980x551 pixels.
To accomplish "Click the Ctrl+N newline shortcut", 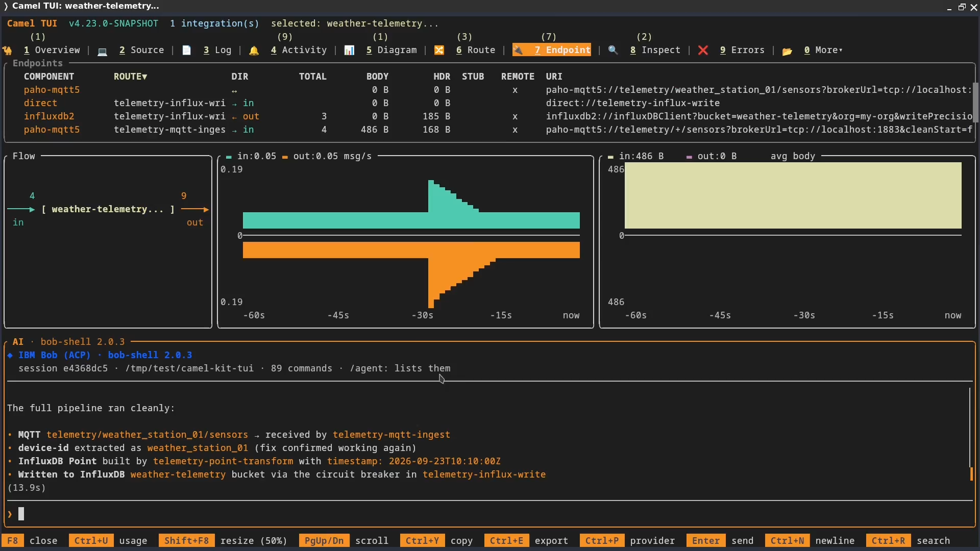I will [810, 541].
